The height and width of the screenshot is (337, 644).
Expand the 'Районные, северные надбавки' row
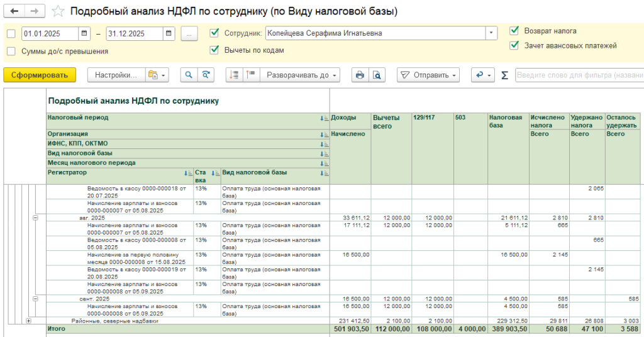pos(28,321)
